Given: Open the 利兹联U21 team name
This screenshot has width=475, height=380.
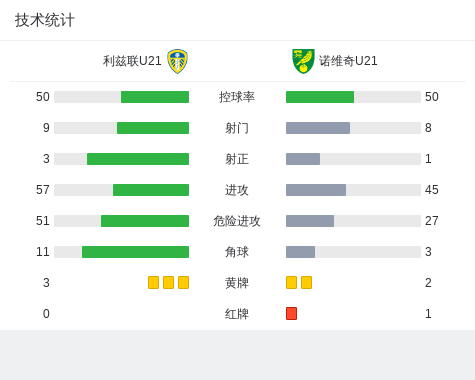Looking at the screenshot, I should [132, 61].
